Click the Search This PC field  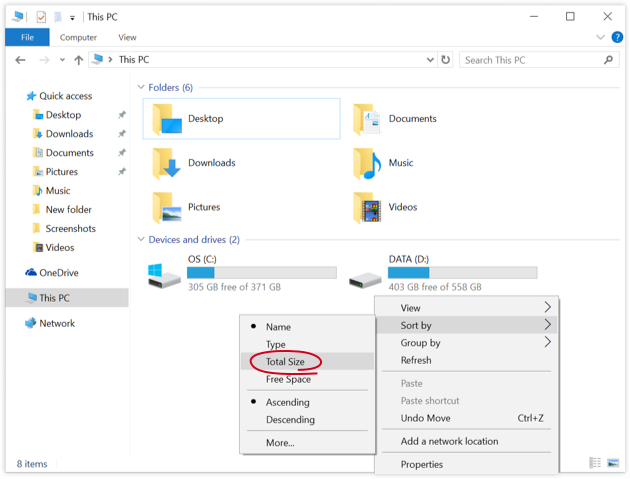click(539, 60)
